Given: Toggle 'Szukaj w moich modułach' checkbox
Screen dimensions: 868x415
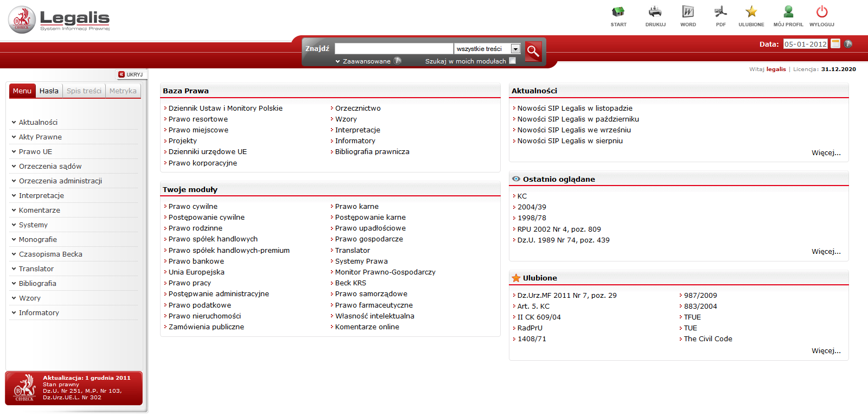Looking at the screenshot, I should (512, 61).
